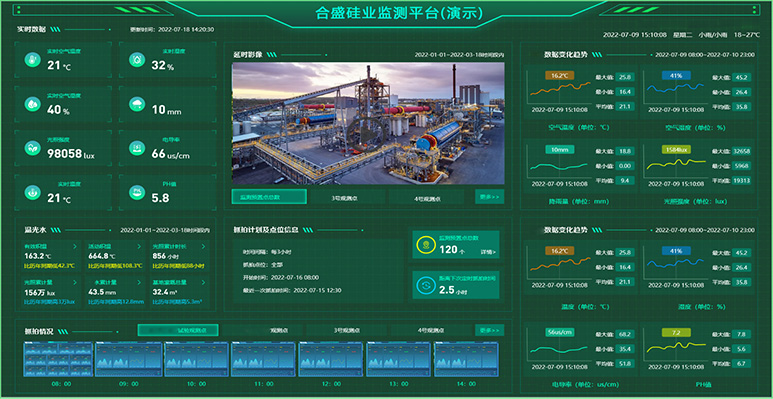The width and height of the screenshot is (773, 399).
Task: Click the 7.2 tooltip on the PH chart
Action: pos(675,332)
